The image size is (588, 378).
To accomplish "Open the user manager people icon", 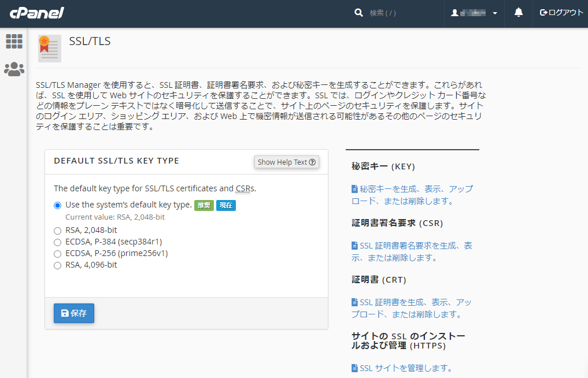I will [x=14, y=69].
